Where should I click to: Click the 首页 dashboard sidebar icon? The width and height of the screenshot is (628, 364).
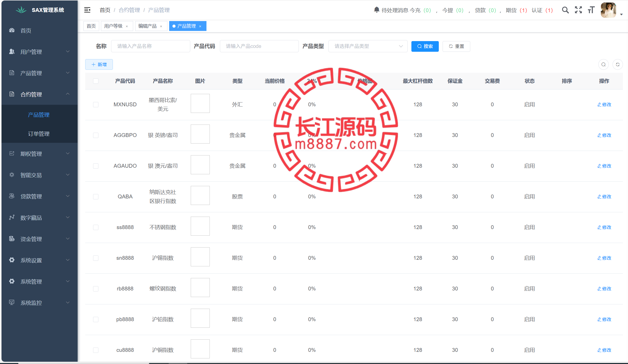tap(12, 30)
